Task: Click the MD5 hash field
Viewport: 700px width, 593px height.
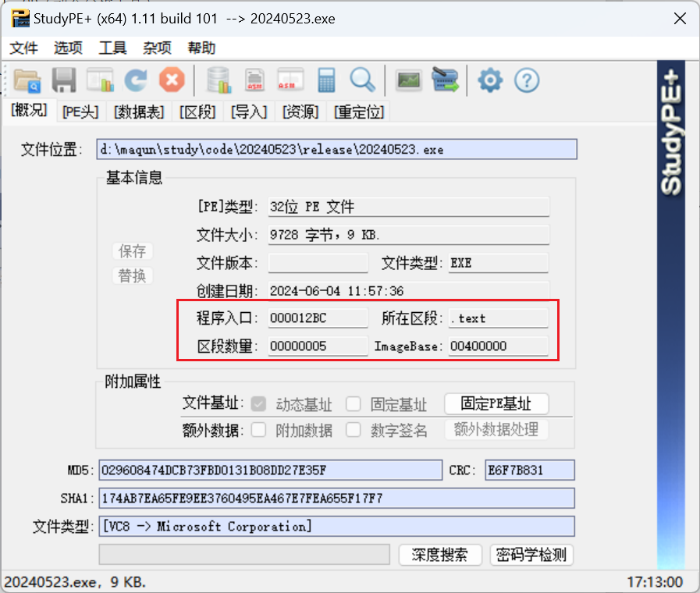Action: pyautogui.click(x=271, y=470)
